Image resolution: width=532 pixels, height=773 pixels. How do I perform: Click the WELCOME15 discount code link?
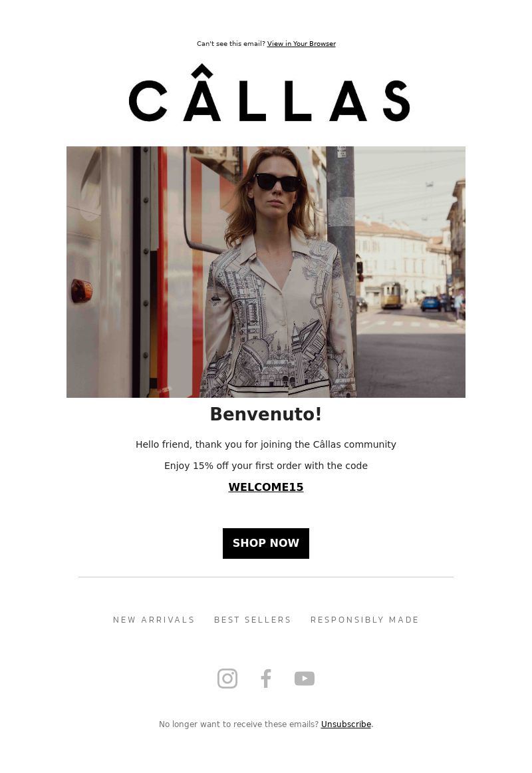[266, 487]
